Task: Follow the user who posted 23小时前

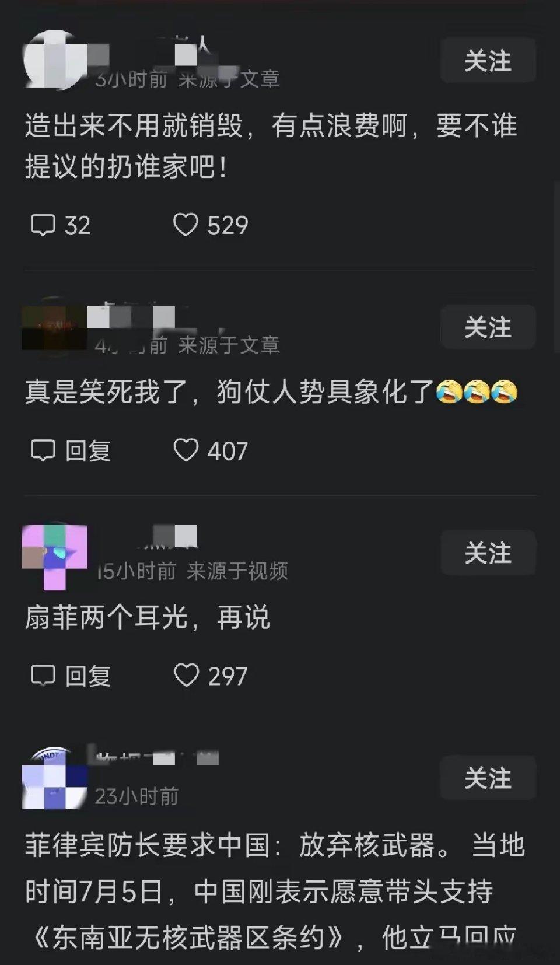Action: tap(488, 778)
